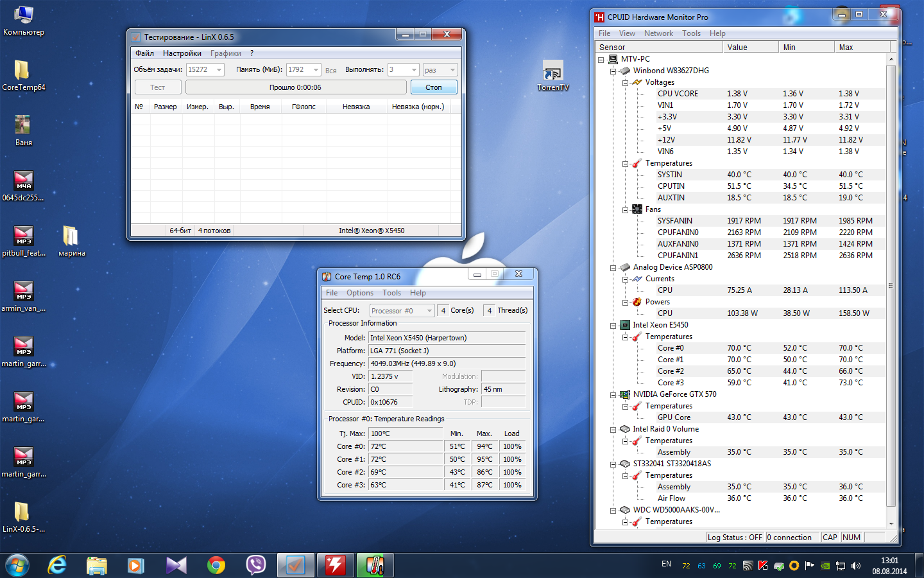This screenshot has width=924, height=578.
Task: Open the LinX problem size dropdown showing 15272
Action: coord(205,69)
